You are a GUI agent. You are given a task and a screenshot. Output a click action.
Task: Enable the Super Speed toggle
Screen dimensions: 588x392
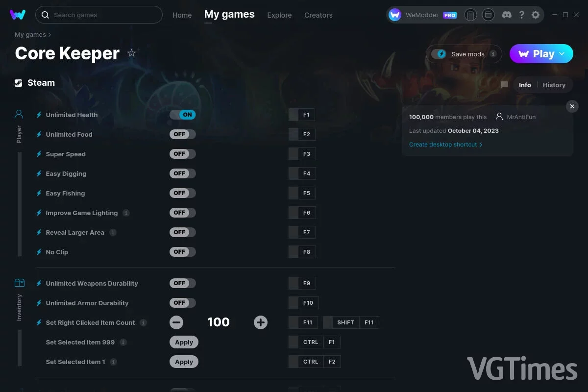[x=183, y=154]
